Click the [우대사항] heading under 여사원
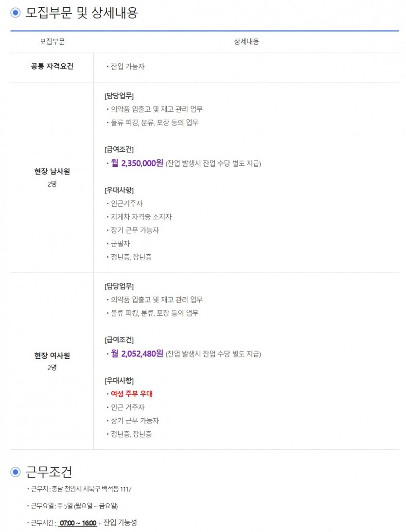 pos(119,381)
